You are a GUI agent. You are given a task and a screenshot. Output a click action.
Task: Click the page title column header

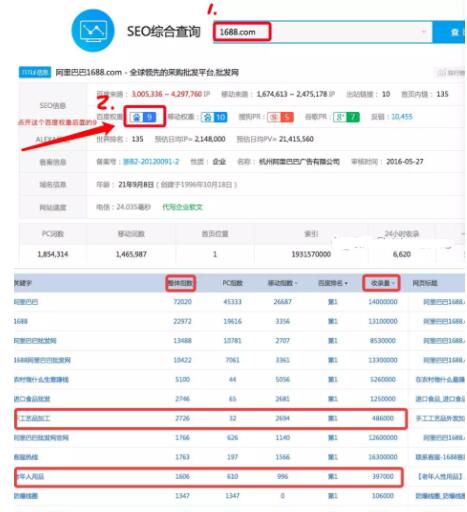click(425, 283)
